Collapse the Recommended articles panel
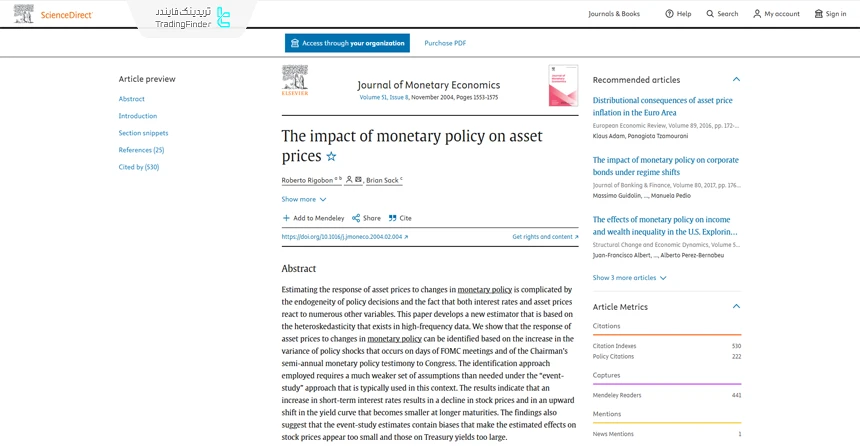The image size is (860, 446). (737, 79)
